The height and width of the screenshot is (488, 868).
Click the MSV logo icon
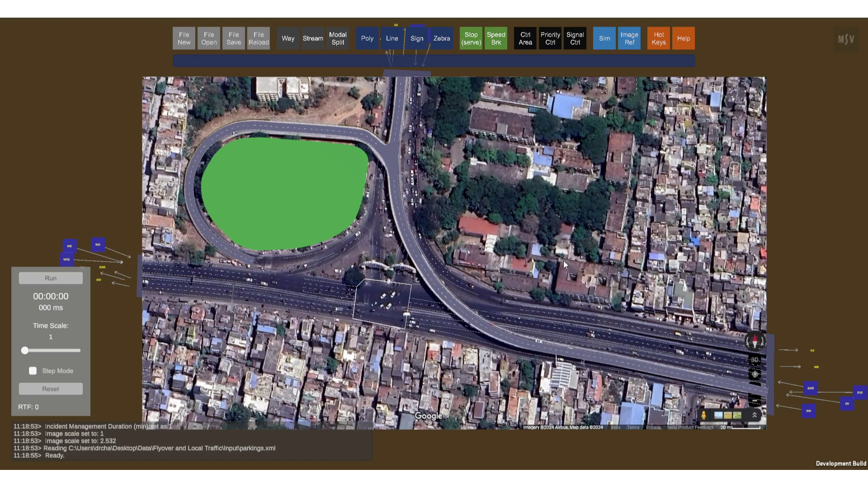click(846, 39)
